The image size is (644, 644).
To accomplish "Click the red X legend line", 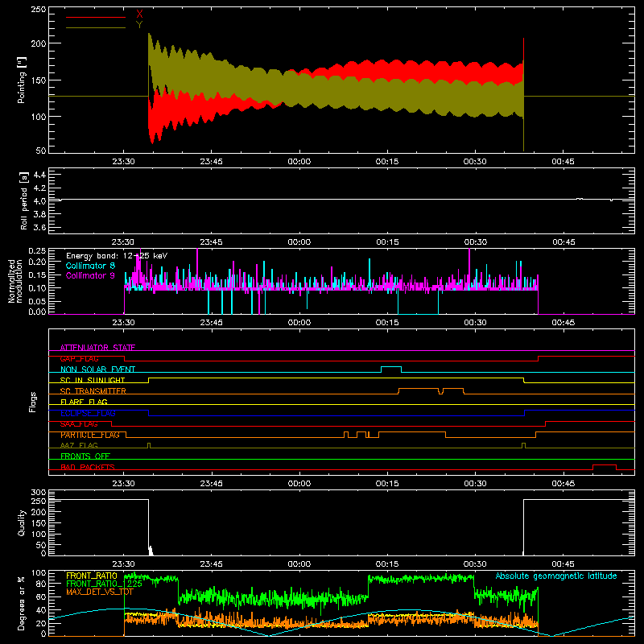I will 96,17.
